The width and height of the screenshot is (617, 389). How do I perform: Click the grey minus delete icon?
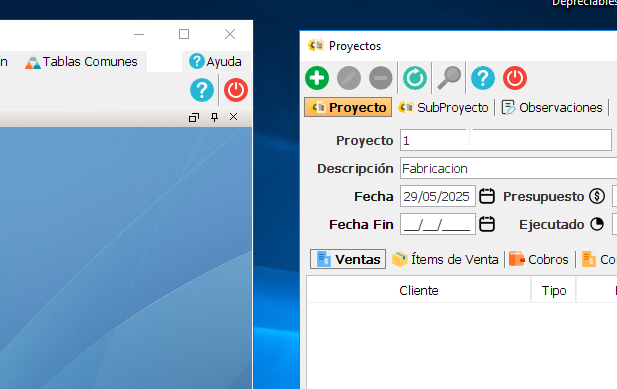(x=381, y=78)
